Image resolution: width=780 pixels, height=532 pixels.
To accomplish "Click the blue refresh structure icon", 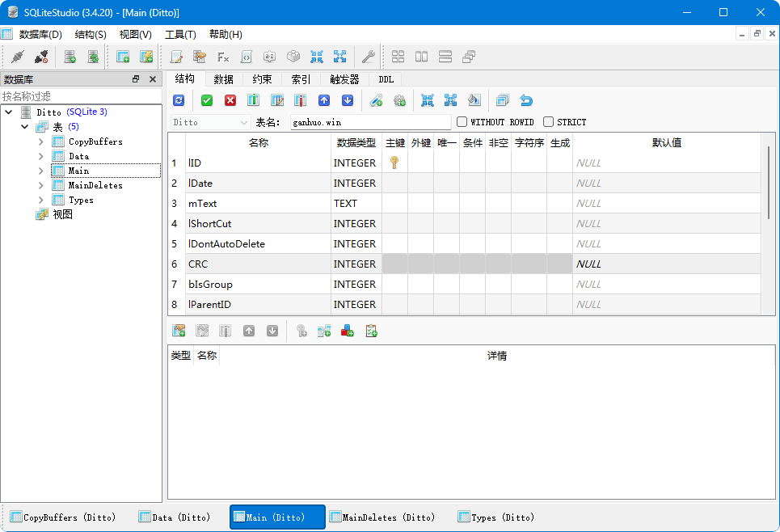I will click(x=179, y=100).
